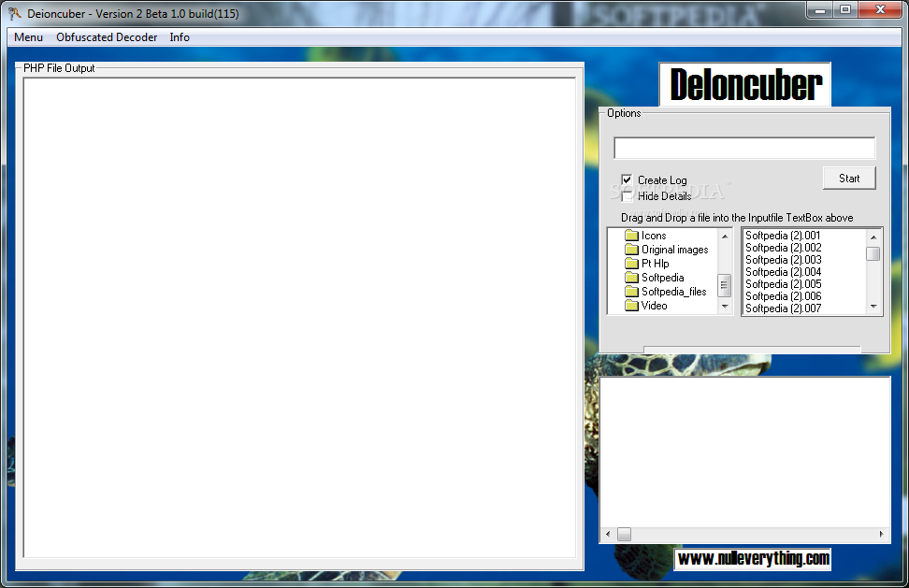Open the Info menu
The height and width of the screenshot is (588, 909).
click(180, 37)
